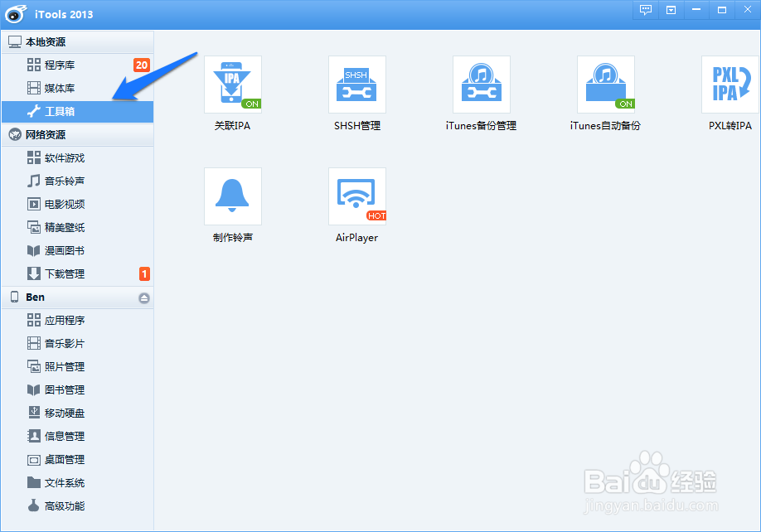
Task: Collapse the Ben device section header
Action: coord(78,297)
